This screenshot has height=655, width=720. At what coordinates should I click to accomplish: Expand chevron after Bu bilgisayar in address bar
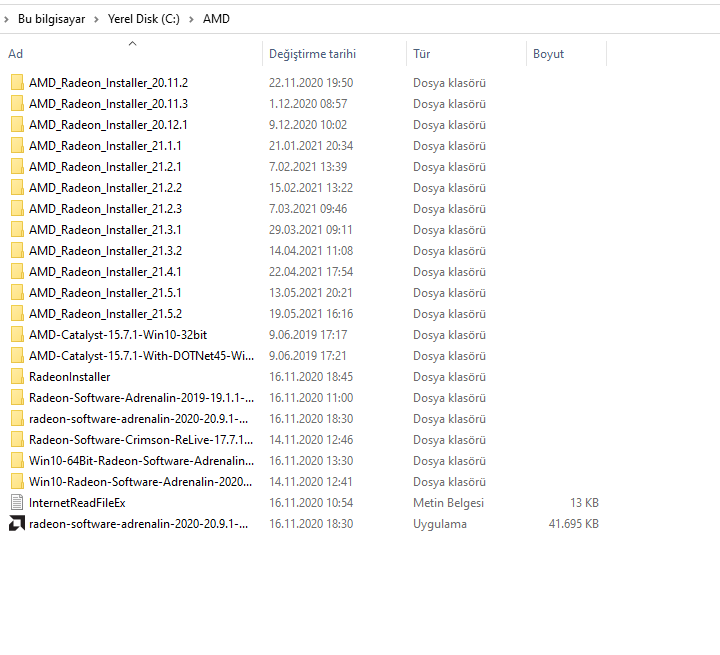[96, 19]
